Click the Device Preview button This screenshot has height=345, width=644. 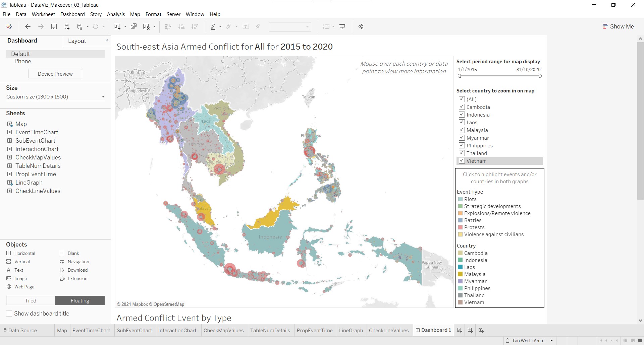coord(55,74)
